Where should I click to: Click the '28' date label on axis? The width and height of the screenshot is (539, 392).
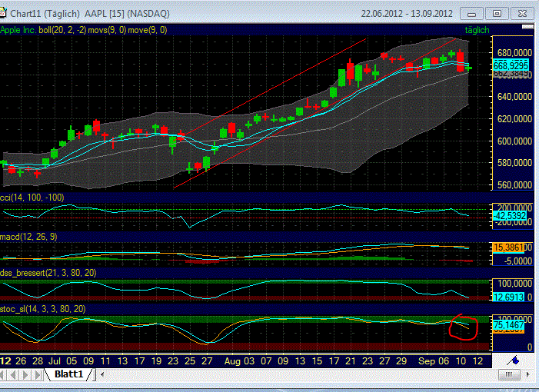38,361
